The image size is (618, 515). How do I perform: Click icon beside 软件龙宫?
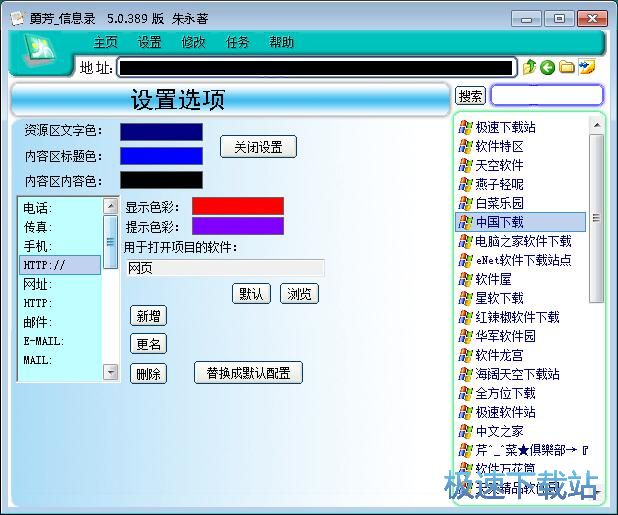click(465, 355)
